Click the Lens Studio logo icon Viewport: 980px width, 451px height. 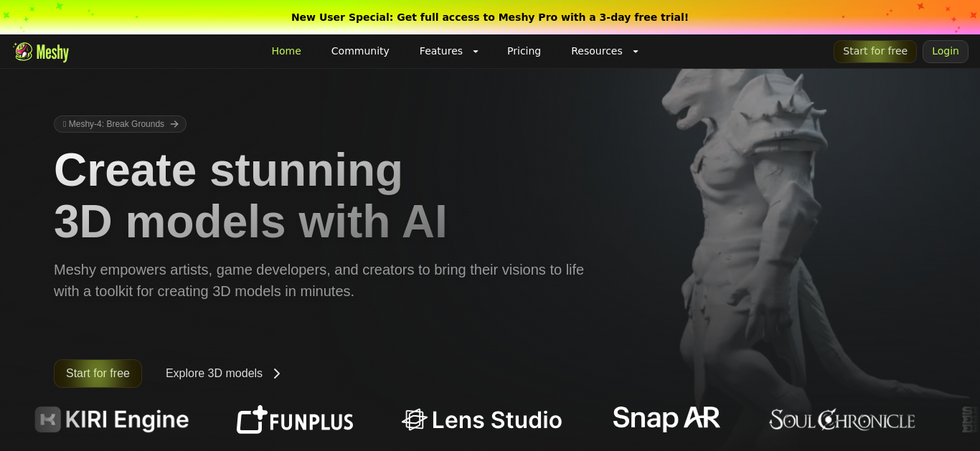pos(415,419)
